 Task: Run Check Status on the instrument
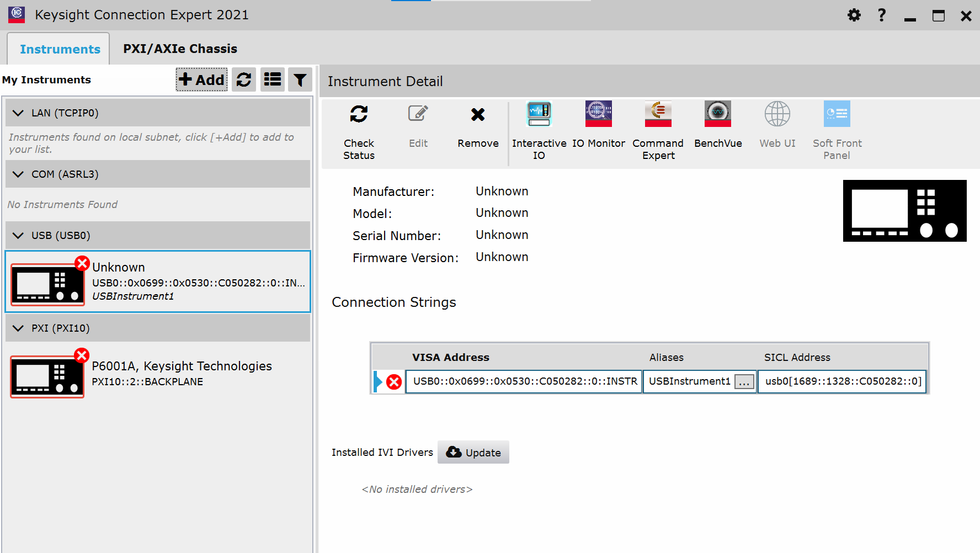coord(359,132)
